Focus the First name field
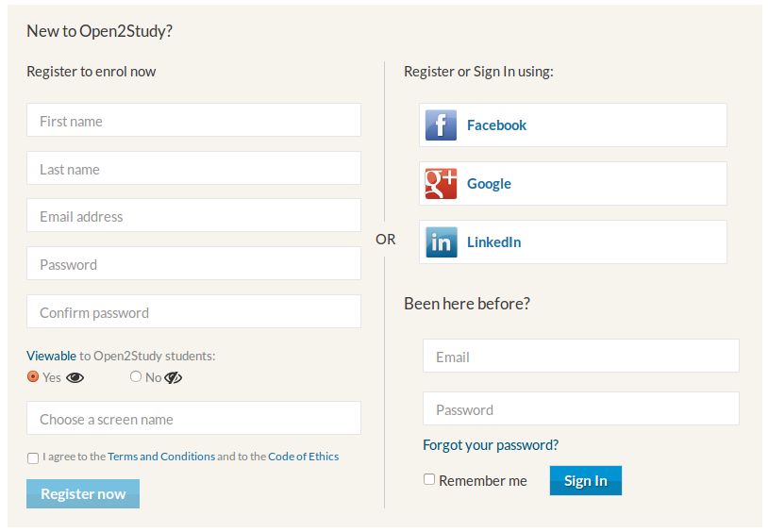768x532 pixels. [194, 120]
